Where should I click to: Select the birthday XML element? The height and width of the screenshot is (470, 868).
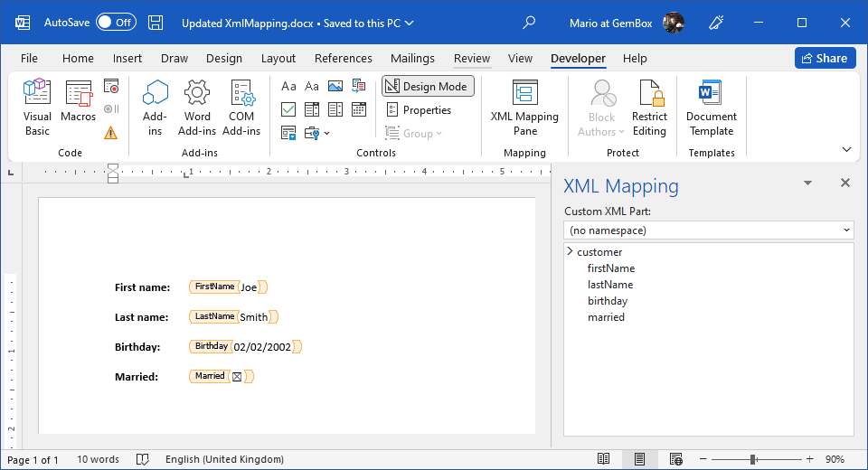607,301
